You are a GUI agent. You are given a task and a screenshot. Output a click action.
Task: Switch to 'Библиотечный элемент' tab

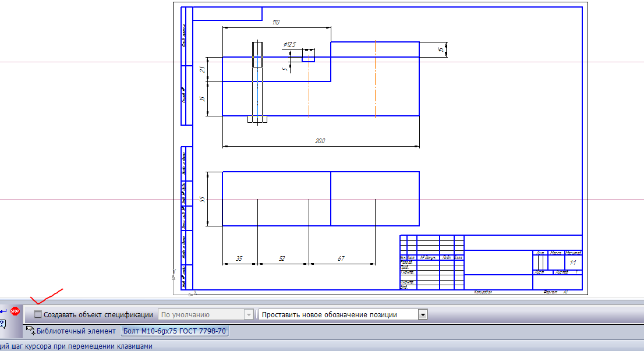71,331
